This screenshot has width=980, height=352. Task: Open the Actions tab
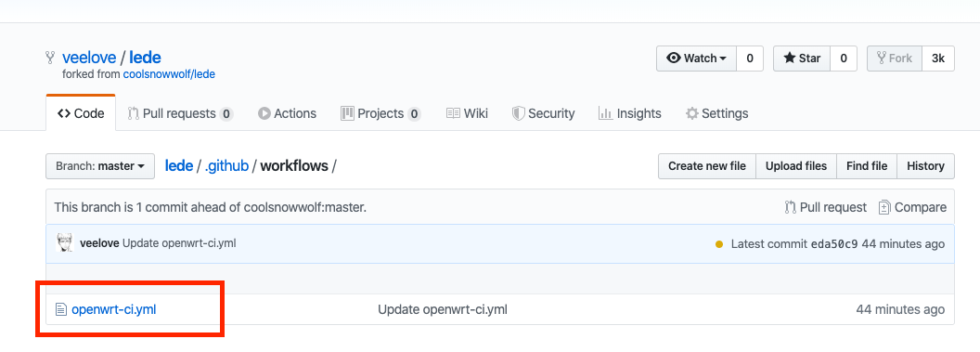tap(287, 113)
